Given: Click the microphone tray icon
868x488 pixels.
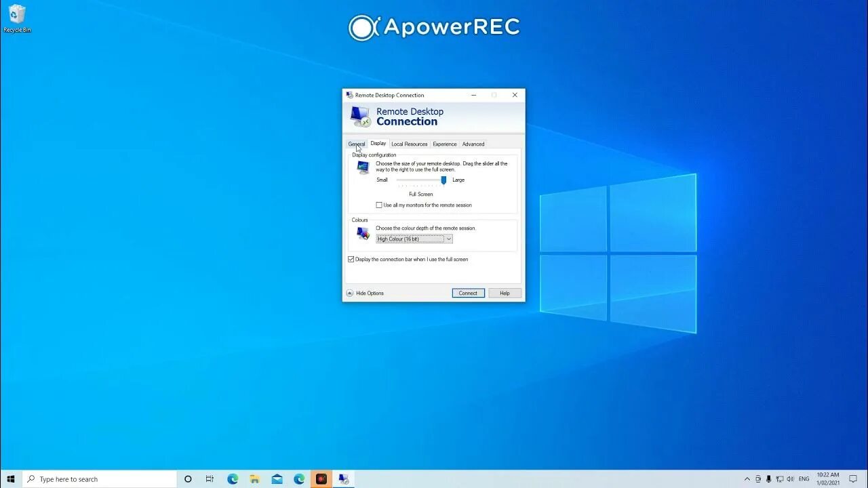Looking at the screenshot, I should [769, 479].
